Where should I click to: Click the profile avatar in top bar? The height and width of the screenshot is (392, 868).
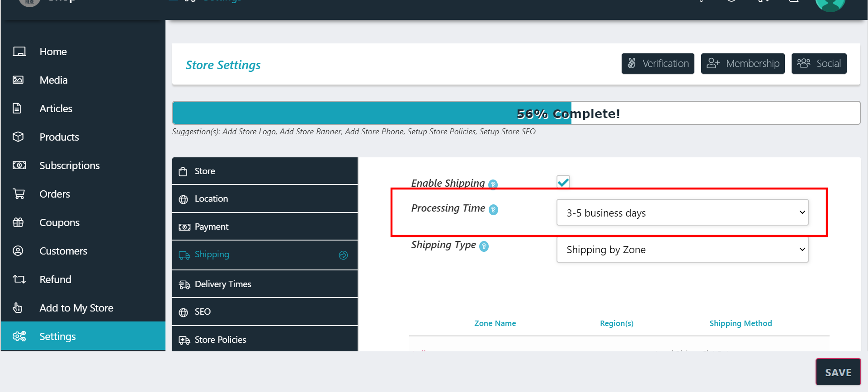[830, 4]
